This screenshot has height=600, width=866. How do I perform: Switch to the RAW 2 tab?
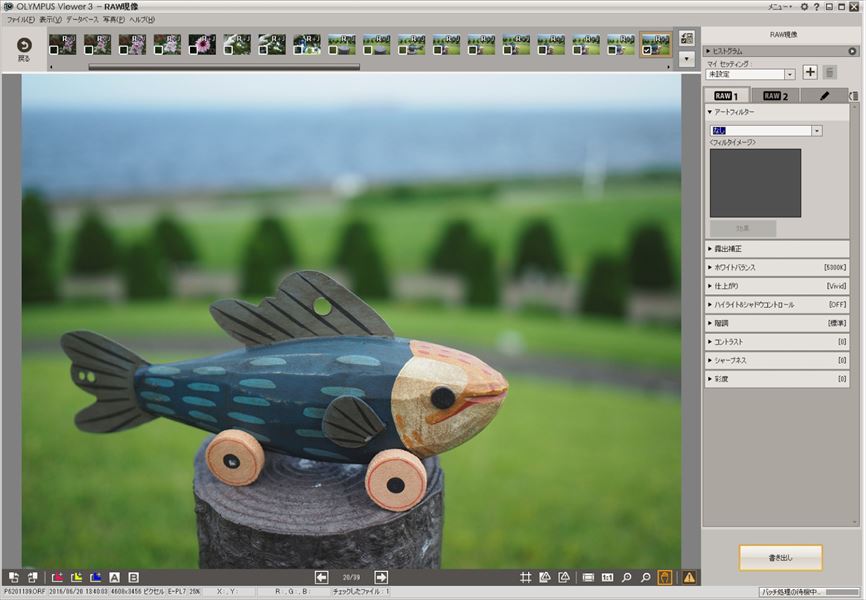[x=775, y=96]
